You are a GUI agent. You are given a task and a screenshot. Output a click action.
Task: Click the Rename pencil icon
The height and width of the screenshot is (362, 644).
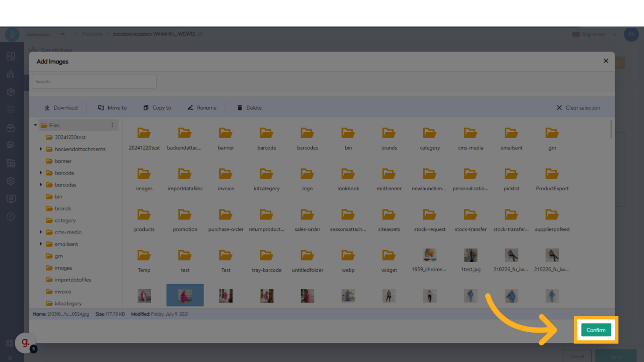click(190, 108)
